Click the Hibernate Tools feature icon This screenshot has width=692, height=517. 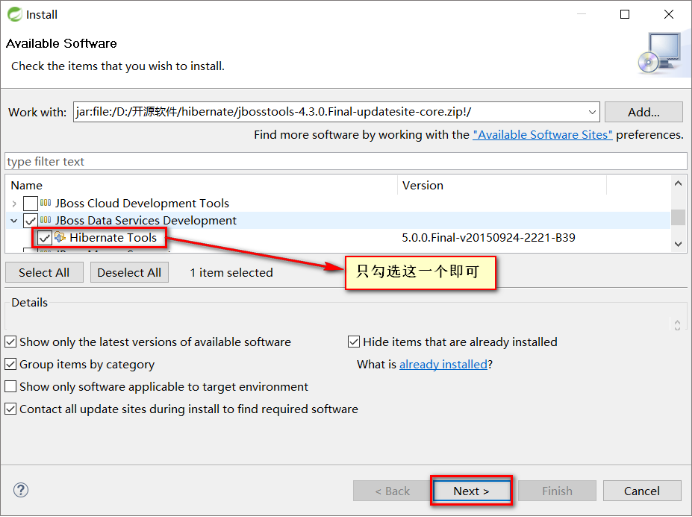[x=60, y=237]
